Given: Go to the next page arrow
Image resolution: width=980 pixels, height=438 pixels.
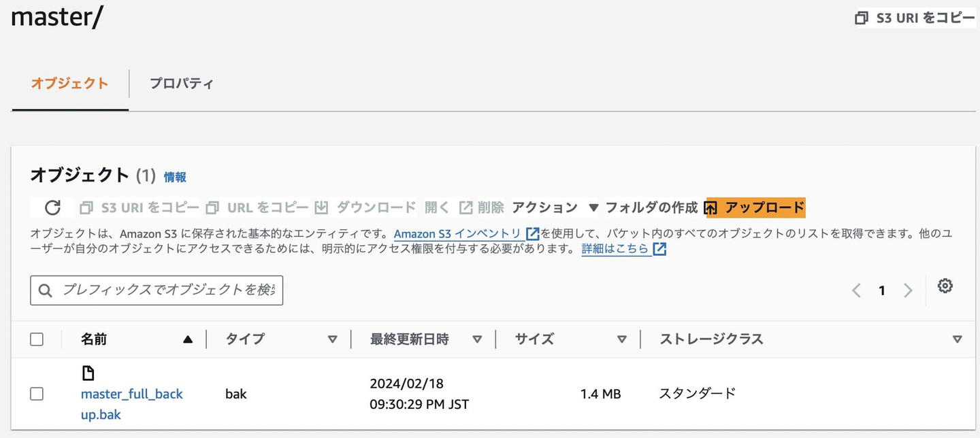Looking at the screenshot, I should [x=908, y=290].
